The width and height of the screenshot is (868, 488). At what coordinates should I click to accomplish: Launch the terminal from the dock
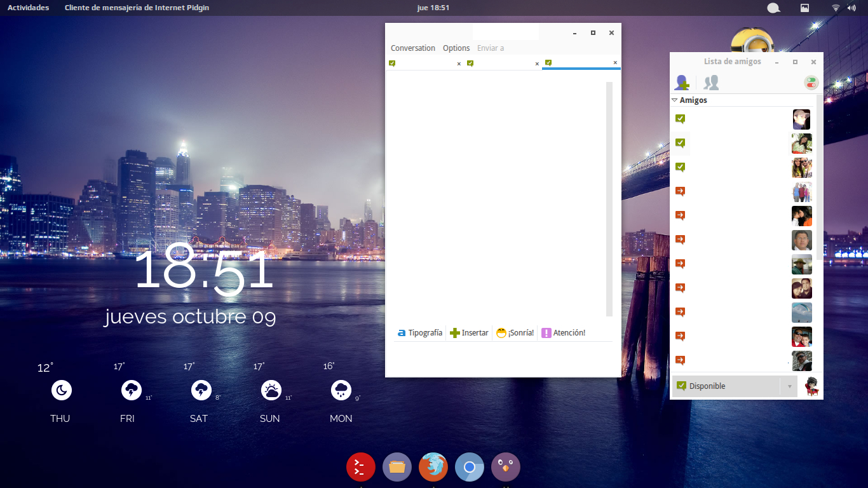(x=361, y=467)
